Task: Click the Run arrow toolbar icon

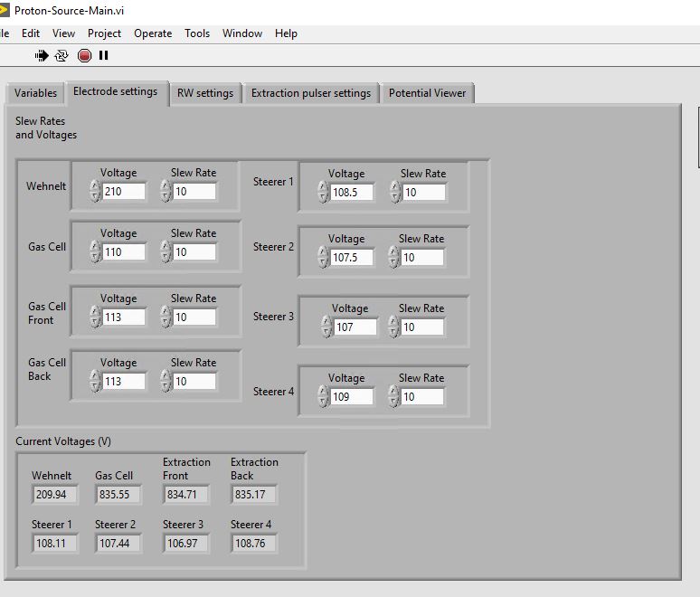Action: (42, 56)
